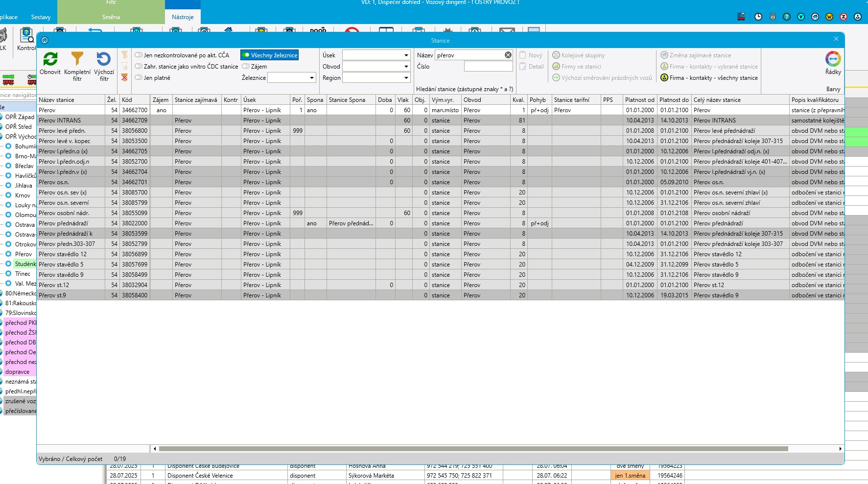Turn off Všechny železnice toggle
This screenshot has height=484, width=868.
click(x=246, y=55)
